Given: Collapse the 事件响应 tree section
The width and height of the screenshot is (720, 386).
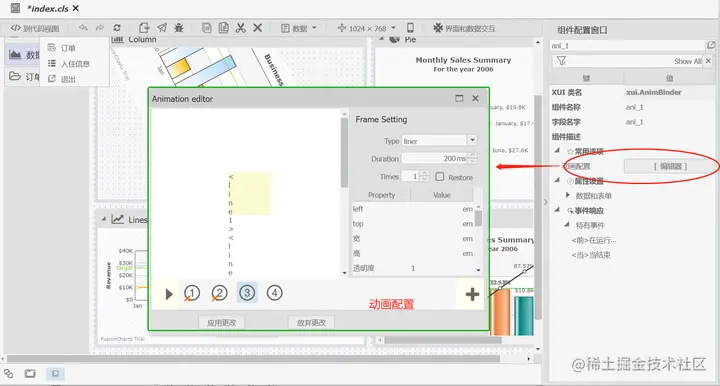Looking at the screenshot, I should (x=557, y=210).
